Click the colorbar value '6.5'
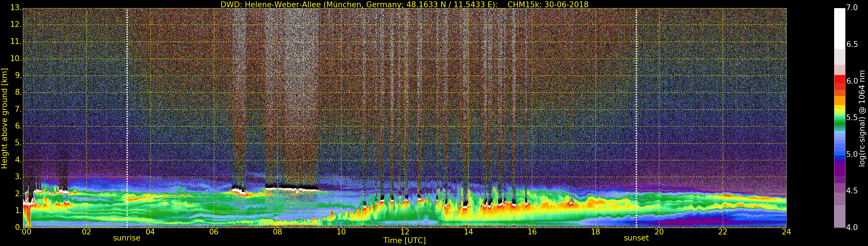This screenshot has height=246, width=868. pyautogui.click(x=852, y=44)
